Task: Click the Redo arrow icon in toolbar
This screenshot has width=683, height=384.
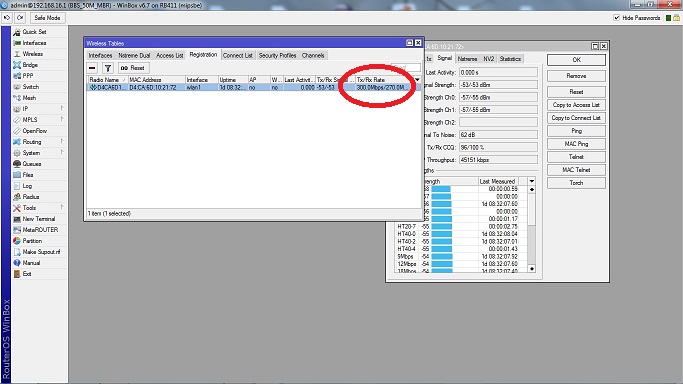Action: pyautogui.click(x=20, y=18)
